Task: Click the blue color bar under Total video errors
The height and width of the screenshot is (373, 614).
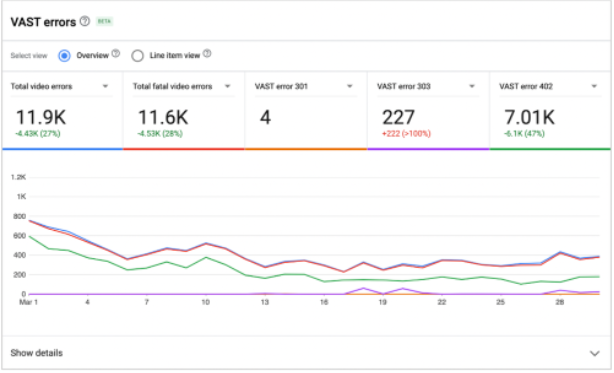Action: (63, 149)
